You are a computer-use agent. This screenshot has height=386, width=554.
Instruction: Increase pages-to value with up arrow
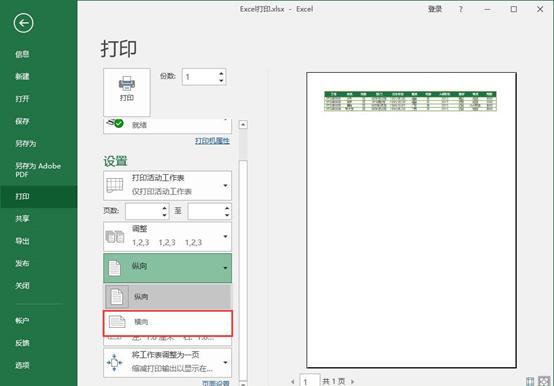pyautogui.click(x=227, y=208)
